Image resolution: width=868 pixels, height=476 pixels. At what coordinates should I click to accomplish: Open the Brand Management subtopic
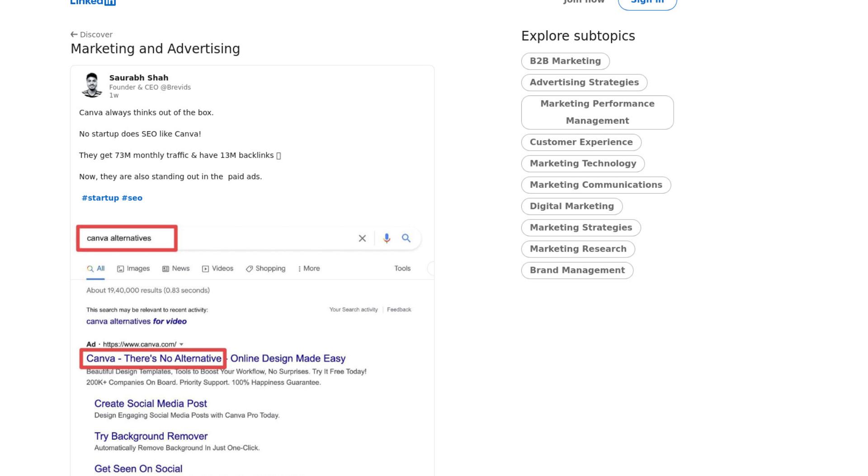[577, 270]
